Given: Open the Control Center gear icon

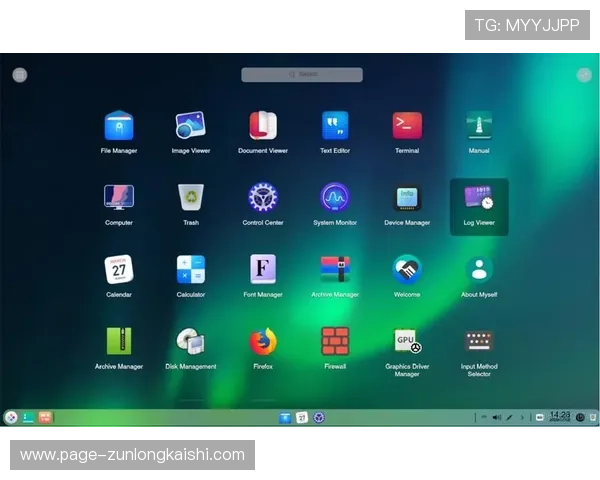Looking at the screenshot, I should click(x=263, y=197).
